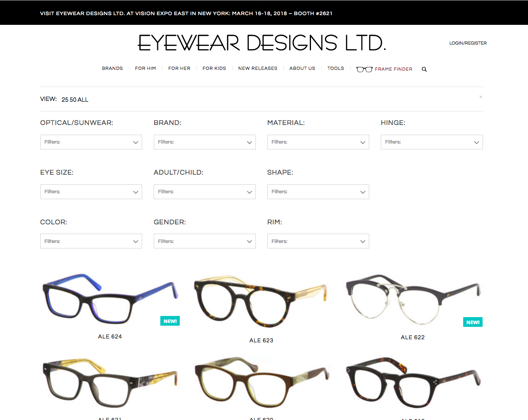Open the Tools menu

[336, 68]
